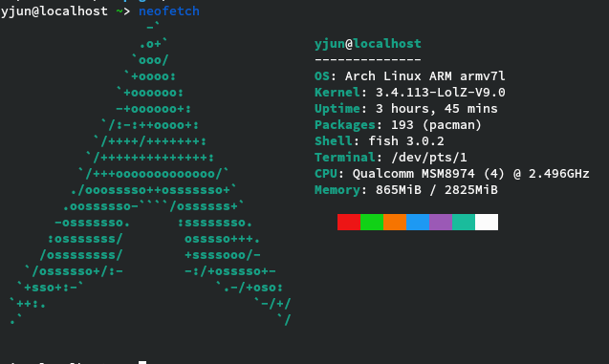Click the 'Terminal' label
This screenshot has height=364, width=609.
345,158
